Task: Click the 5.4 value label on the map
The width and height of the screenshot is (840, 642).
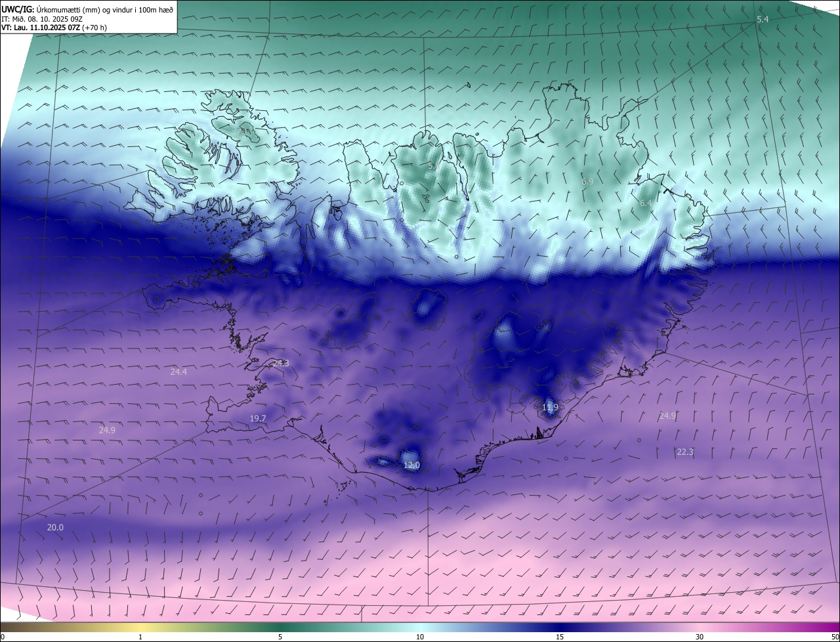Action: pyautogui.click(x=763, y=20)
